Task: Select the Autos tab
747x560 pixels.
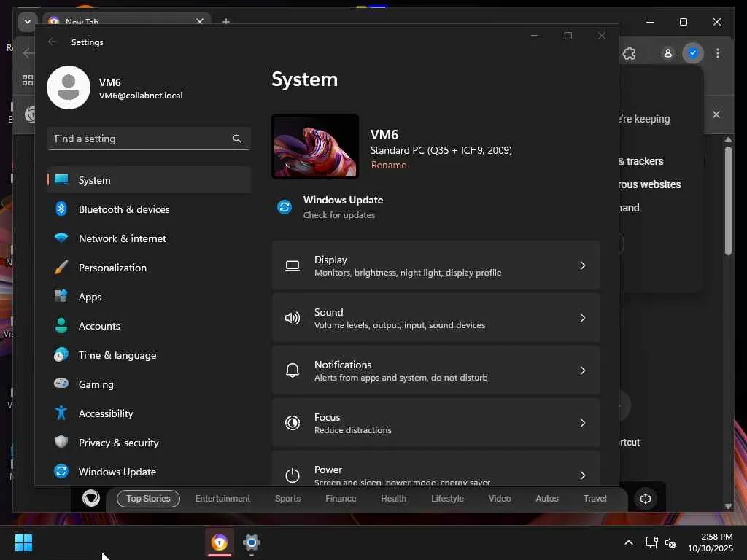Action: [x=547, y=499]
